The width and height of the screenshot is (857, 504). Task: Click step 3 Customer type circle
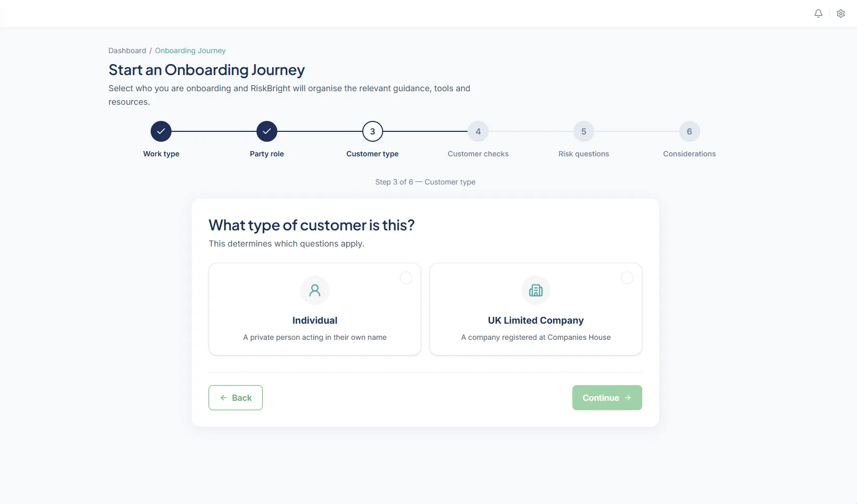pos(373,131)
